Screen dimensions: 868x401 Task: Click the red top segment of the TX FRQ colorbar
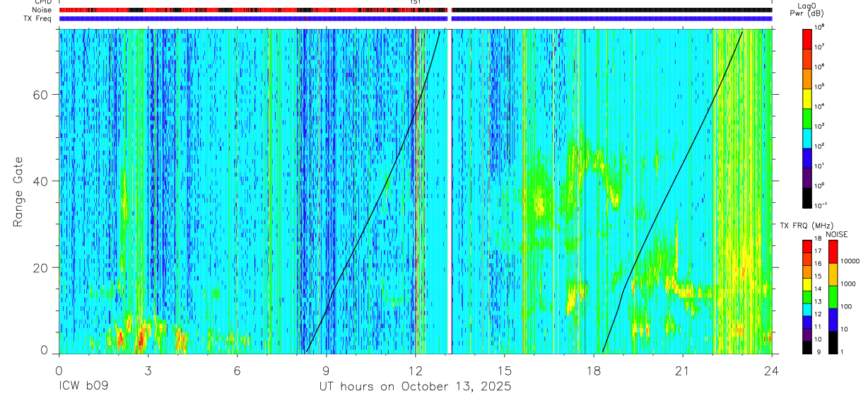click(x=807, y=245)
